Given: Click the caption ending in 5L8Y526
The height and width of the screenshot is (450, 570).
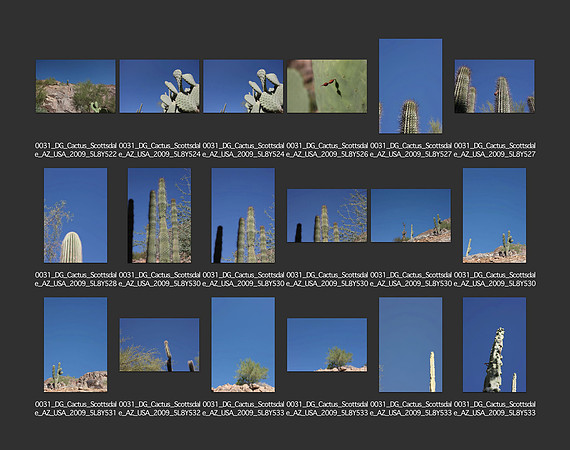Looking at the screenshot, I should pyautogui.click(x=327, y=150).
